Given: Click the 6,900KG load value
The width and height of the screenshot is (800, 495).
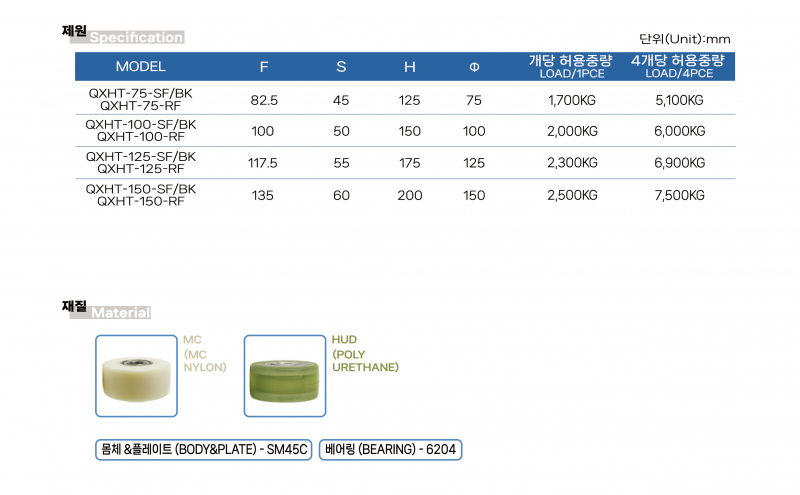Looking at the screenshot, I should (680, 163).
